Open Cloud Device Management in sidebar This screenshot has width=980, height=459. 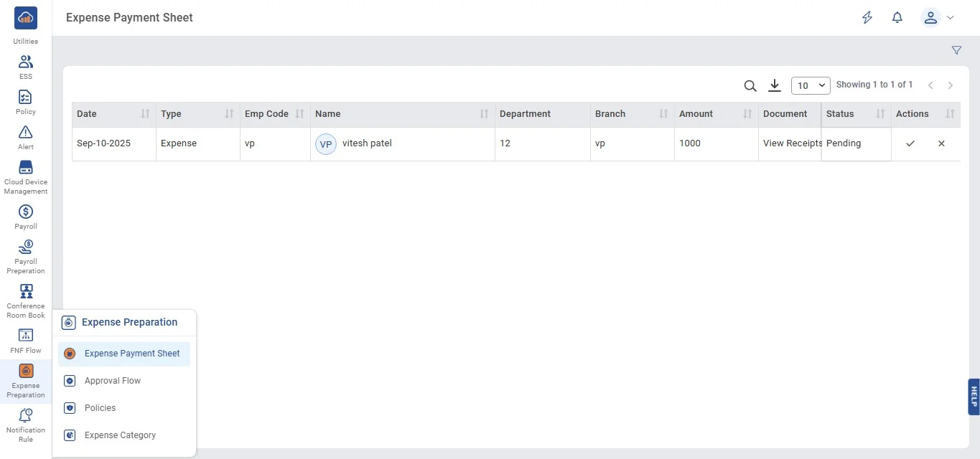[x=26, y=176]
